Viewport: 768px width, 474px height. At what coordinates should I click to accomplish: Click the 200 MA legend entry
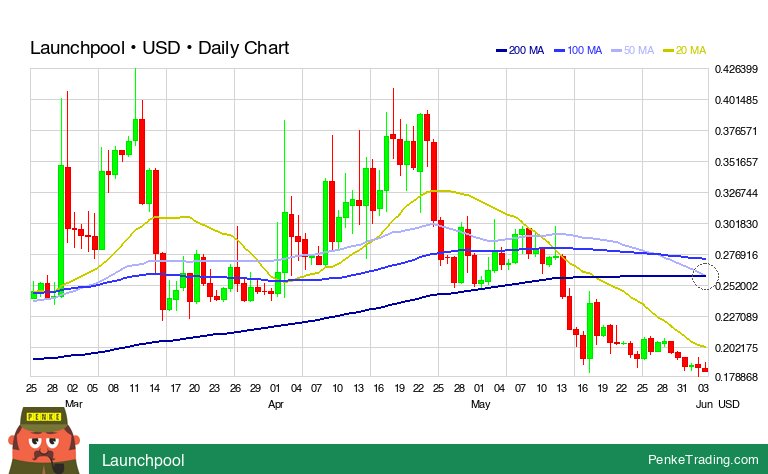pos(520,50)
